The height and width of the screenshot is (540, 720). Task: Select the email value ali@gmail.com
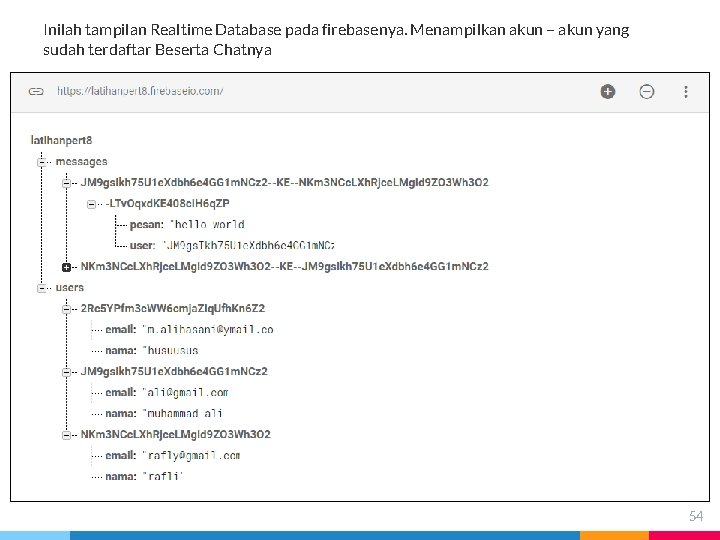point(186,393)
